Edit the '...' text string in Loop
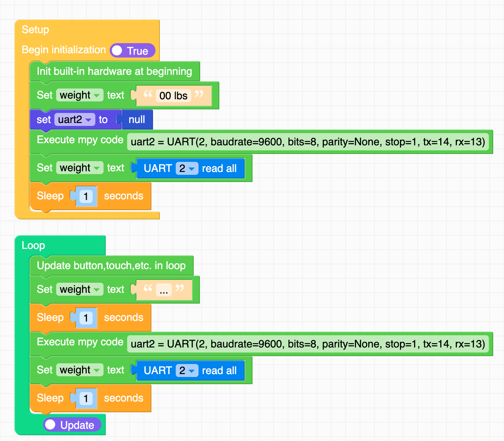Image resolution: width=504 pixels, height=441 pixels. tap(164, 290)
